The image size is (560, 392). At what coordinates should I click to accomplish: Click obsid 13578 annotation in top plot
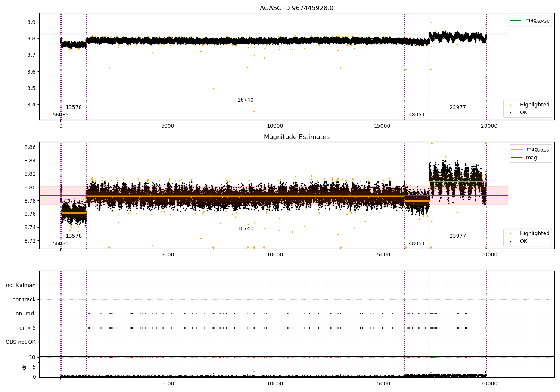74,108
